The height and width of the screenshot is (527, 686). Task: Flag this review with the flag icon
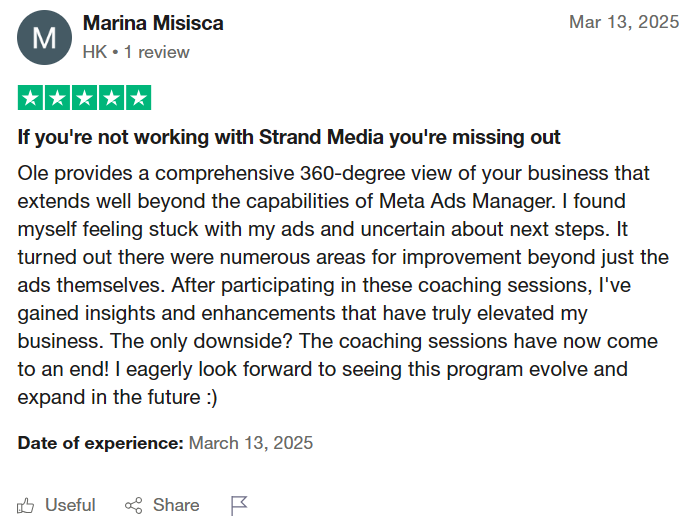point(239,505)
